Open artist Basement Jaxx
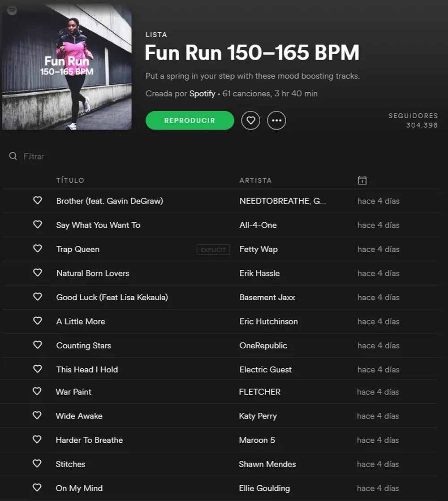Image resolution: width=448 pixels, height=501 pixels. click(267, 297)
